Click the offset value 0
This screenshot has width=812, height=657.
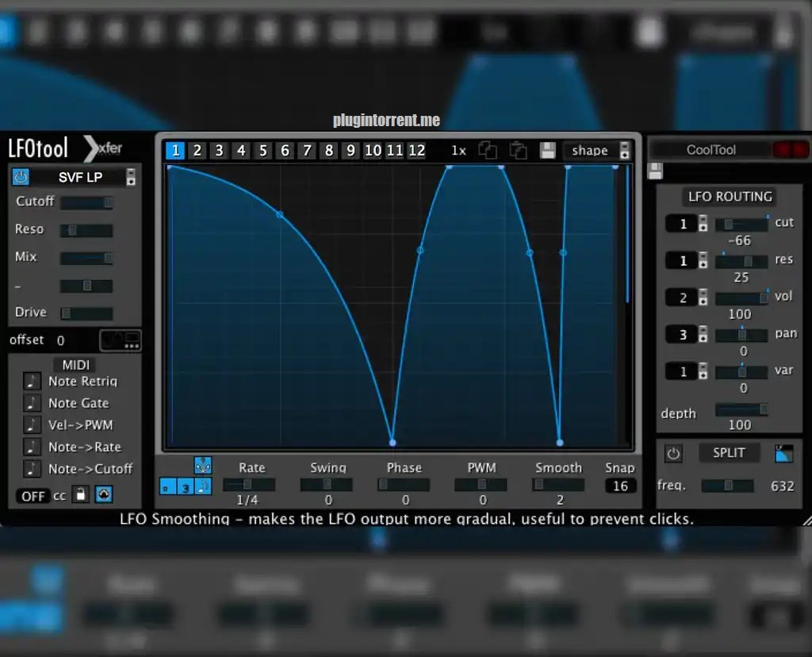[x=60, y=340]
